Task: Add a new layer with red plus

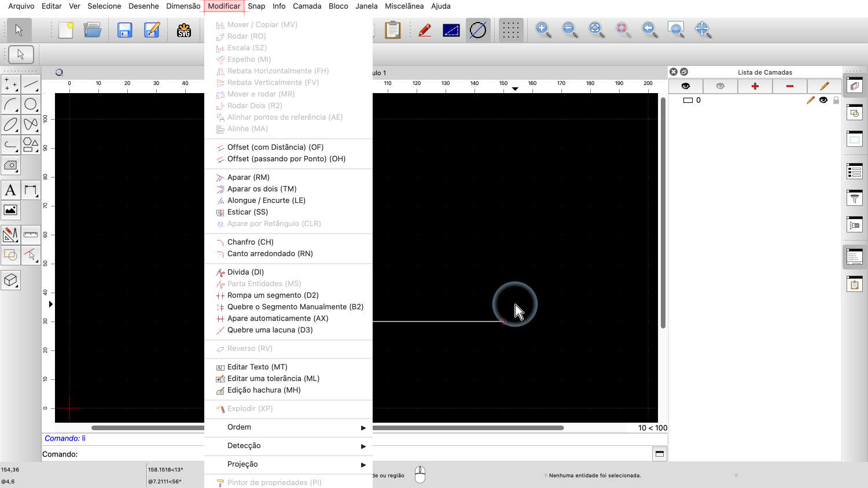Action: [x=755, y=86]
